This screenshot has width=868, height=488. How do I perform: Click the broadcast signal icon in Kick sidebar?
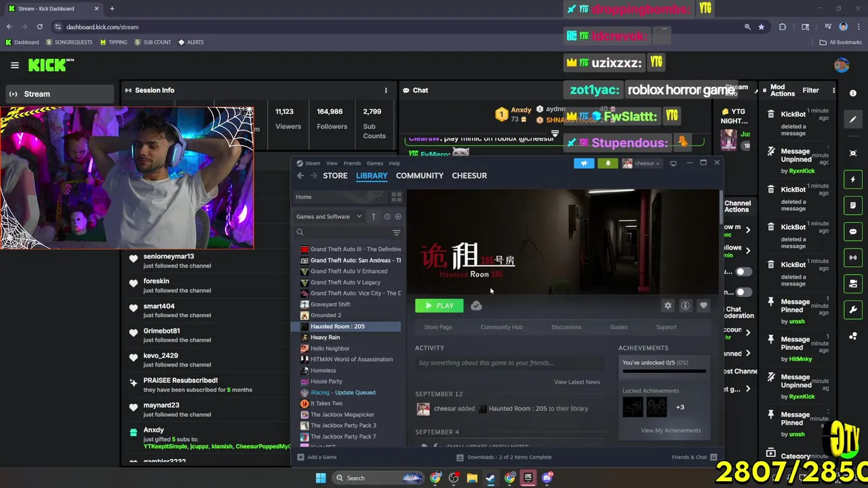(853, 258)
